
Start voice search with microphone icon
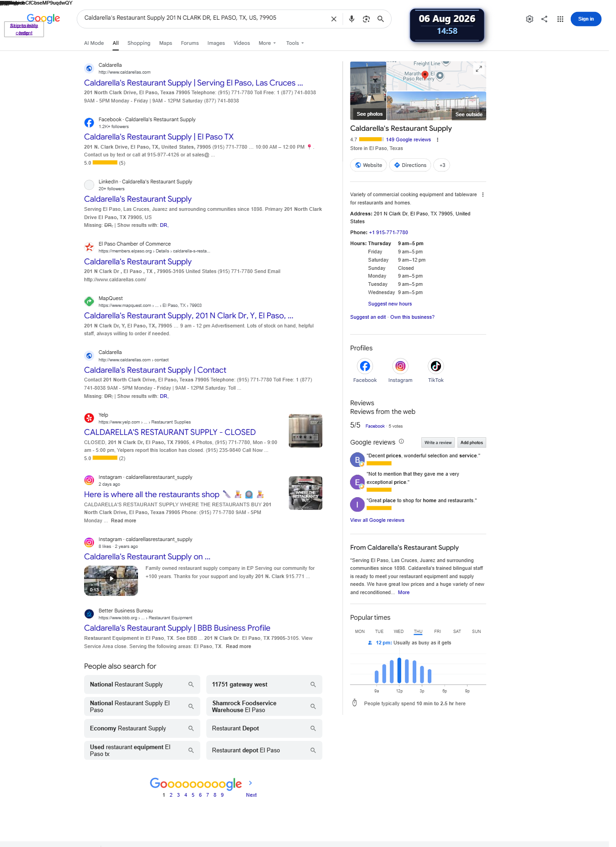pos(351,19)
